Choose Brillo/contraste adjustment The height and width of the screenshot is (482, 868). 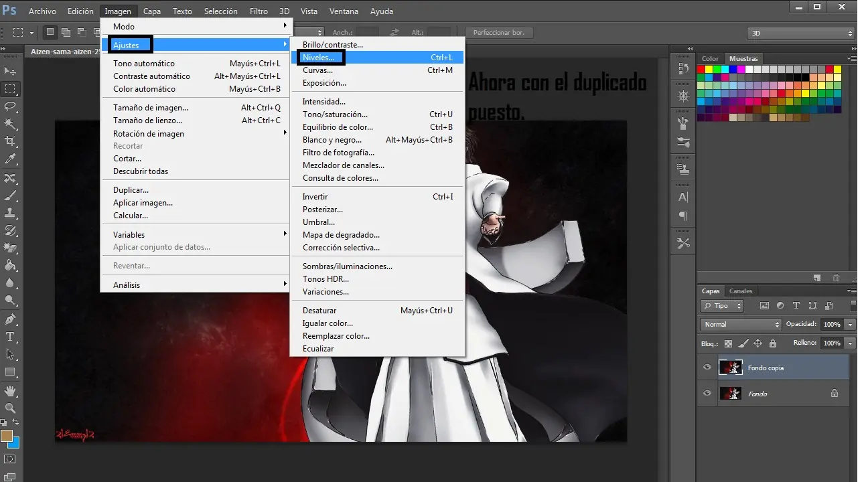pos(377,45)
